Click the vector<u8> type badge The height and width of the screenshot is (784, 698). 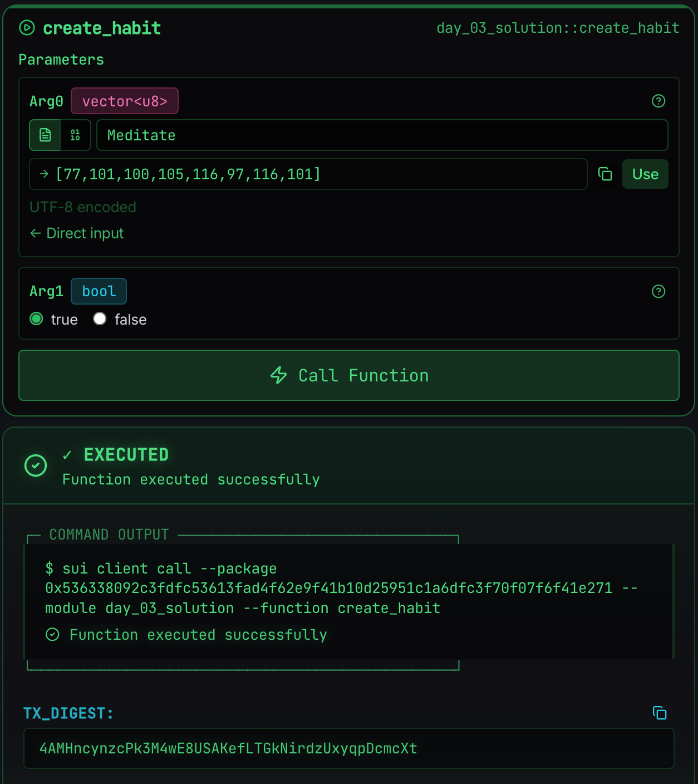click(x=125, y=101)
